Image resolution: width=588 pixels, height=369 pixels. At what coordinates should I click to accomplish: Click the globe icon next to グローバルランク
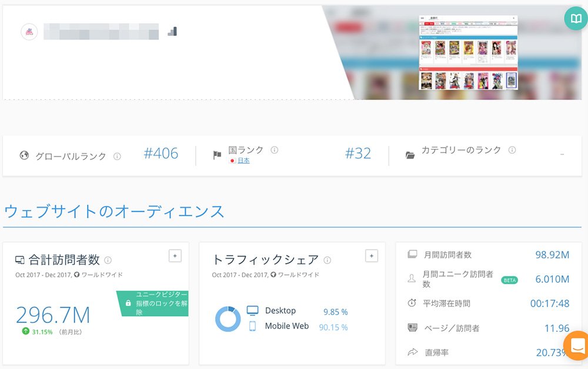[x=24, y=155]
